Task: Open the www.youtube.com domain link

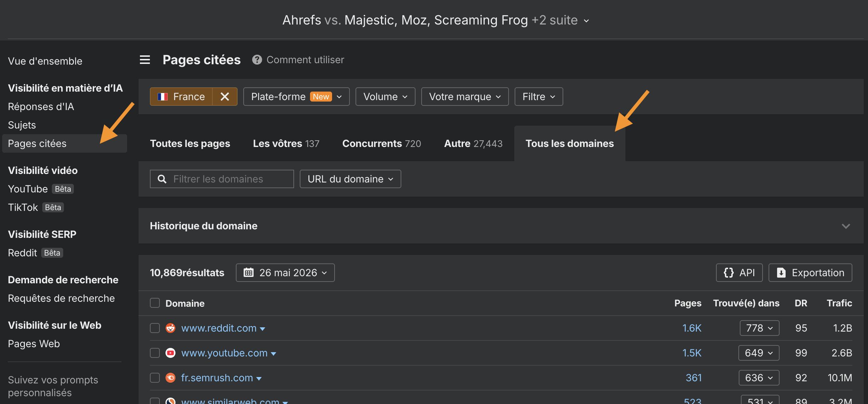Action: coord(224,353)
